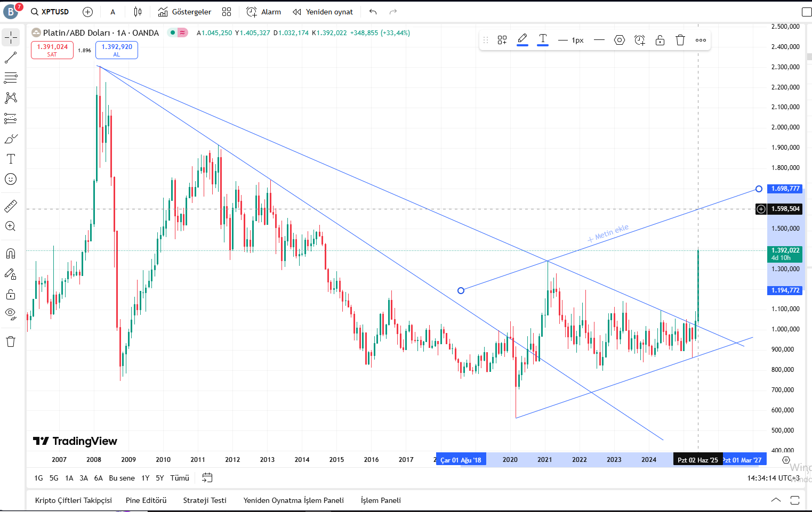Open the Fibonacci retracement tools
812x512 pixels.
pyautogui.click(x=11, y=78)
